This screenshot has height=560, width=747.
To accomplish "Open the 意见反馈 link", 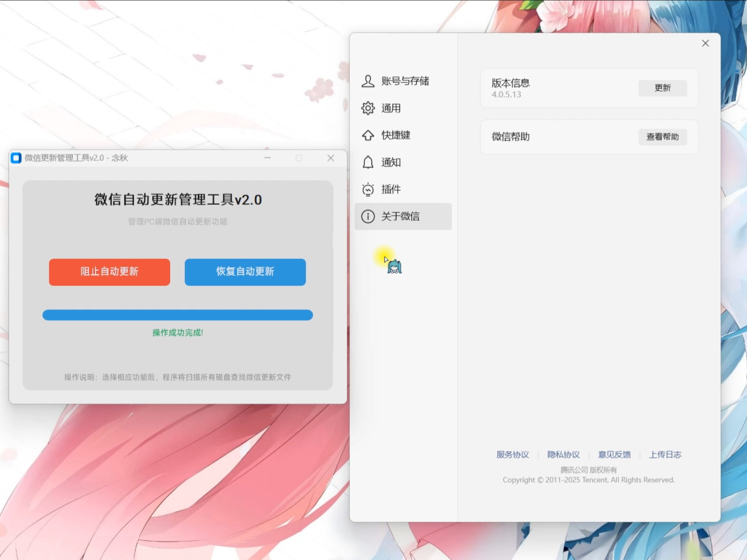I will pos(614,455).
